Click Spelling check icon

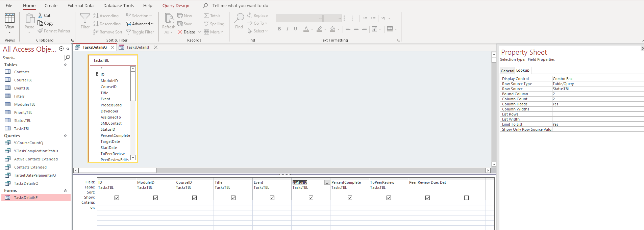click(206, 24)
